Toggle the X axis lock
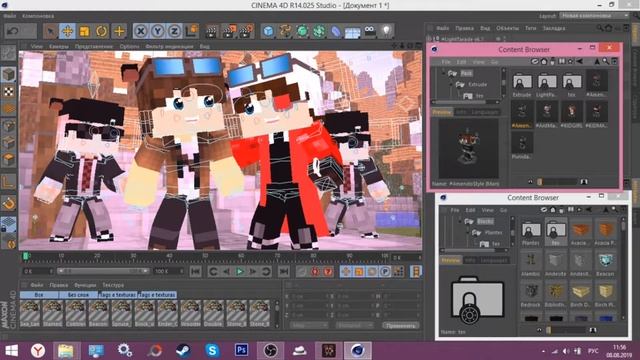 [140, 31]
